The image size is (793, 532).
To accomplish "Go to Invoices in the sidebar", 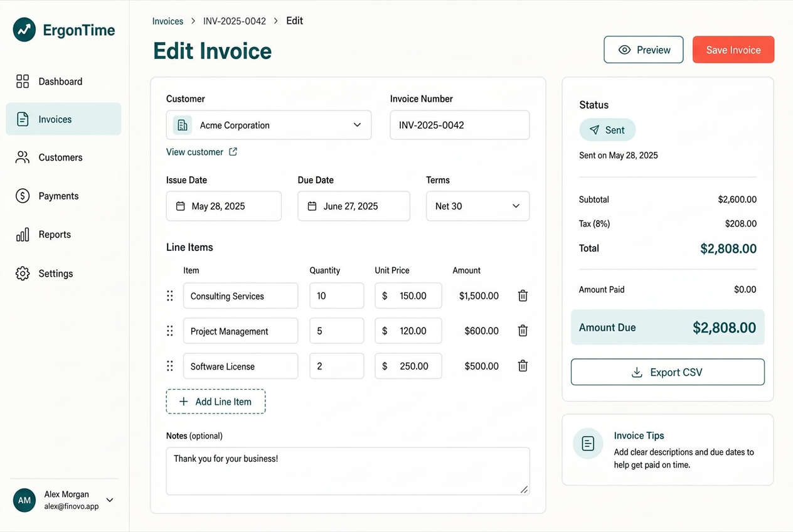I will tap(63, 119).
